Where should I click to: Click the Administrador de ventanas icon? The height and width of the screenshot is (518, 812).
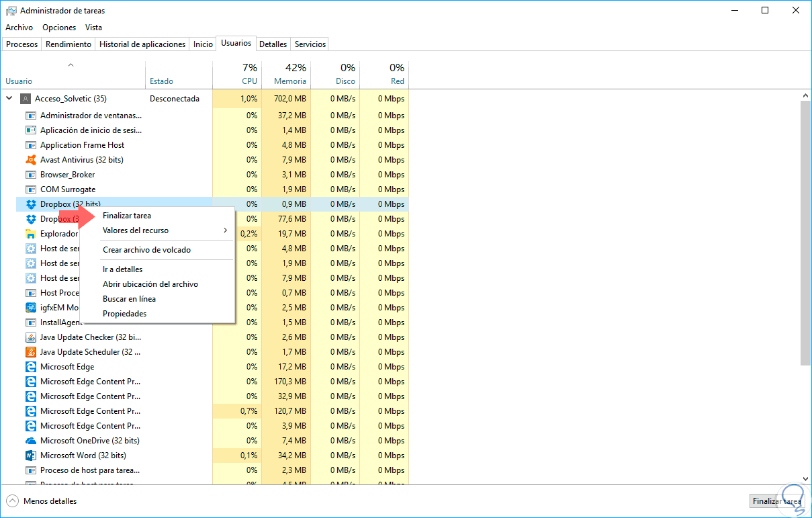30,116
